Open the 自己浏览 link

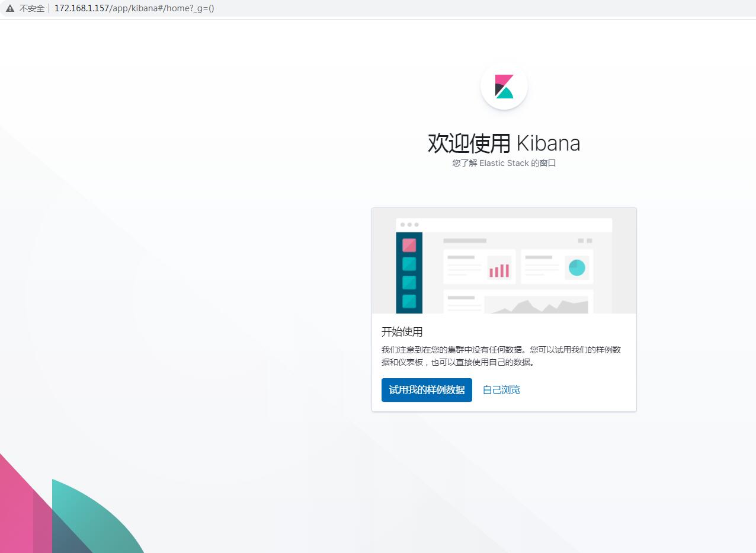[501, 390]
